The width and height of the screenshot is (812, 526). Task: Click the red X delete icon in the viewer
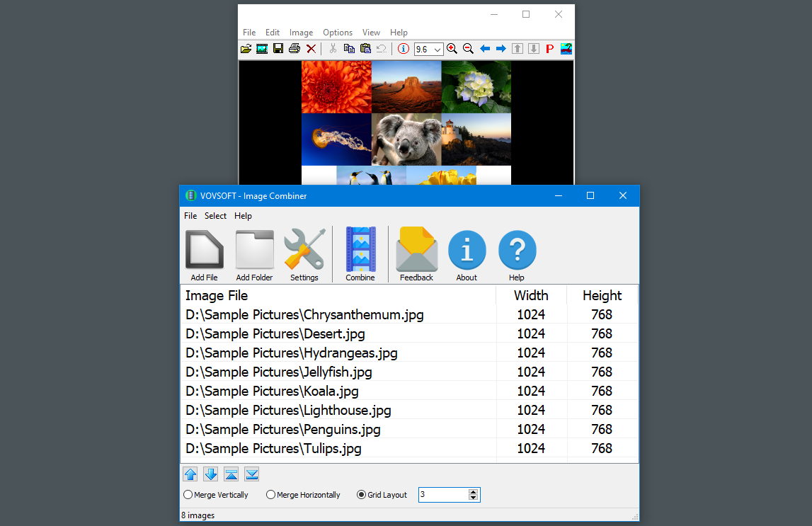[x=311, y=49]
